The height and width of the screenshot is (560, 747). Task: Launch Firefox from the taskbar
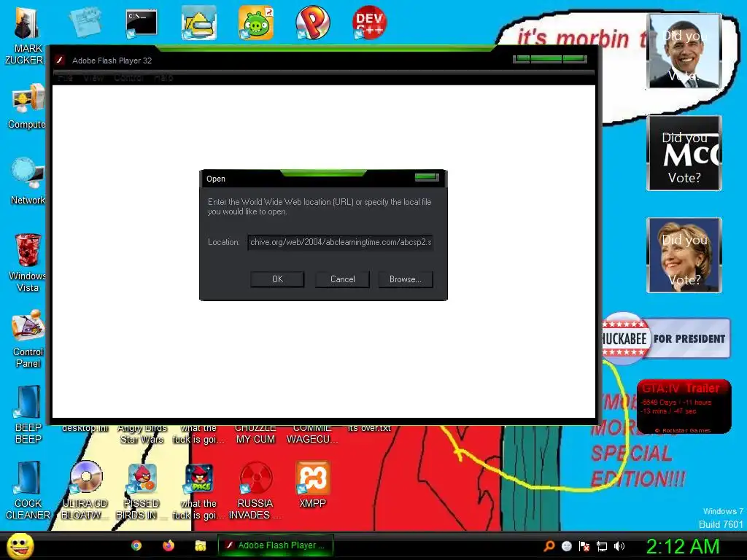coord(169,545)
